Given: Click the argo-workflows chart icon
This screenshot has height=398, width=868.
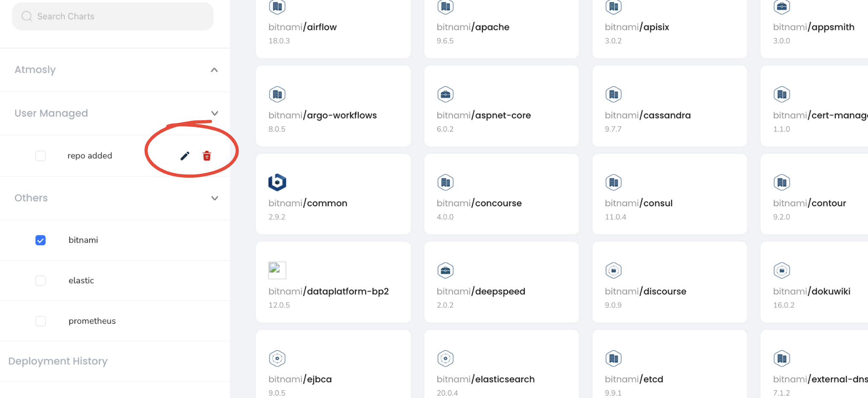Looking at the screenshot, I should [277, 94].
